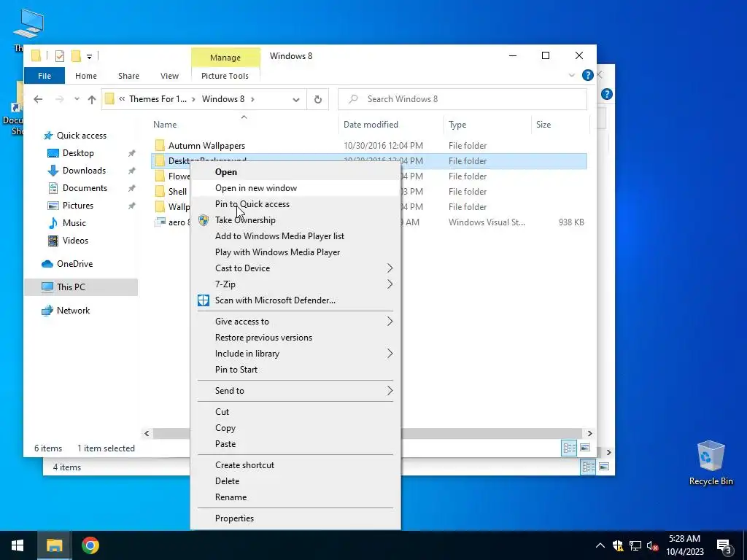Image resolution: width=747 pixels, height=560 pixels.
Task: Click the Back navigation arrow
Action: 38,99
